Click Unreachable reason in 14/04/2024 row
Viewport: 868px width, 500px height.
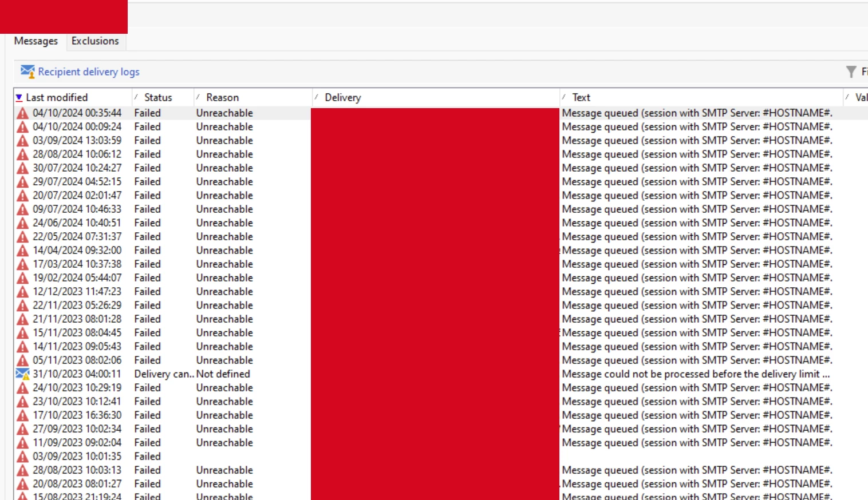224,251
